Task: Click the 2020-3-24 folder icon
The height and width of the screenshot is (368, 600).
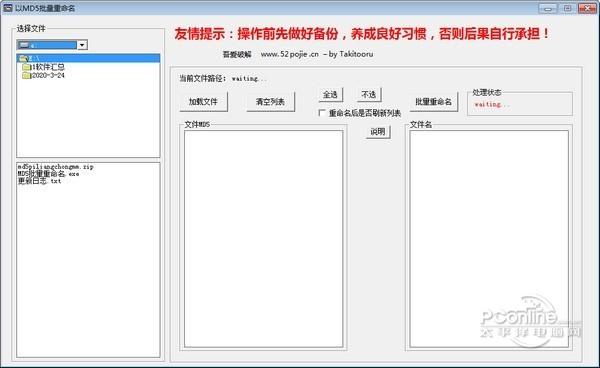Action: (x=27, y=75)
